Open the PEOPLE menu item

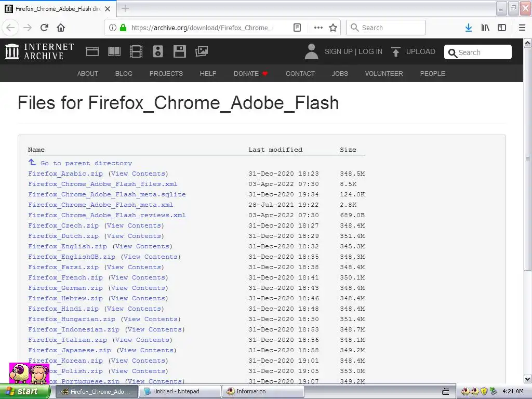(x=433, y=74)
